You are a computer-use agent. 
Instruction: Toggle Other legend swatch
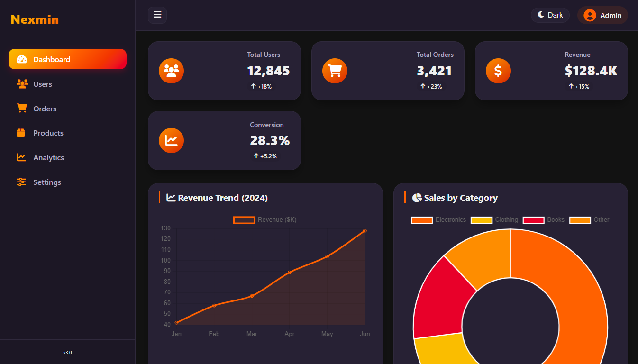click(580, 220)
